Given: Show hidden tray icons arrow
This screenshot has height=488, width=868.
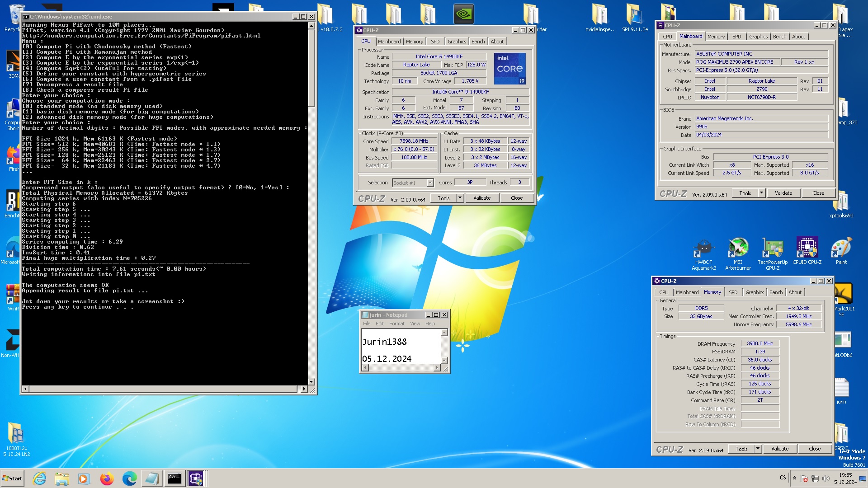Looking at the screenshot, I should point(794,478).
